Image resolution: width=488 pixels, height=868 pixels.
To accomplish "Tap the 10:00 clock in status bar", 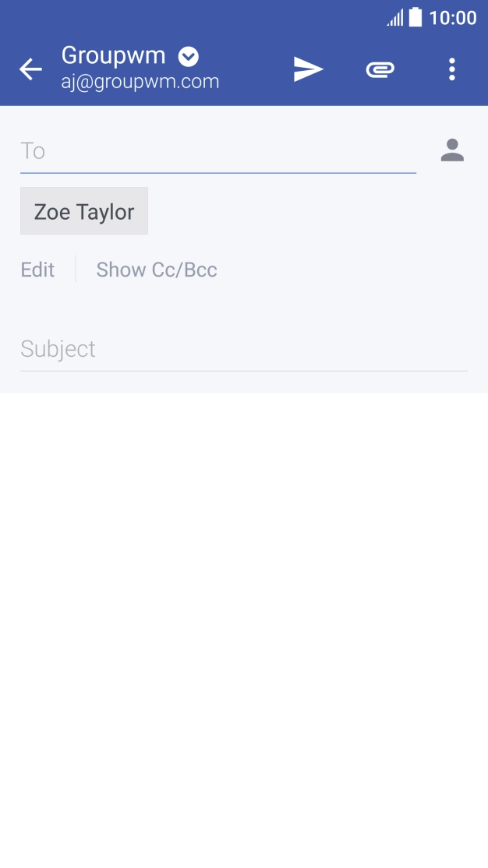I will click(453, 18).
